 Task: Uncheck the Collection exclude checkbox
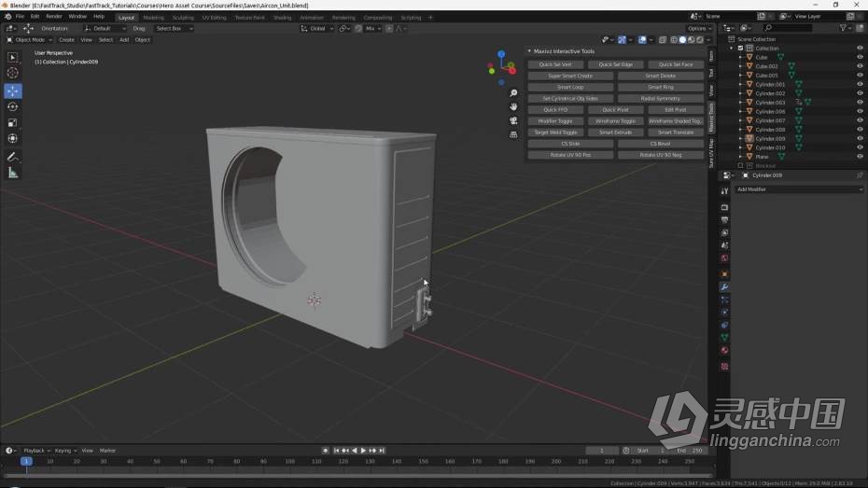[740, 49]
